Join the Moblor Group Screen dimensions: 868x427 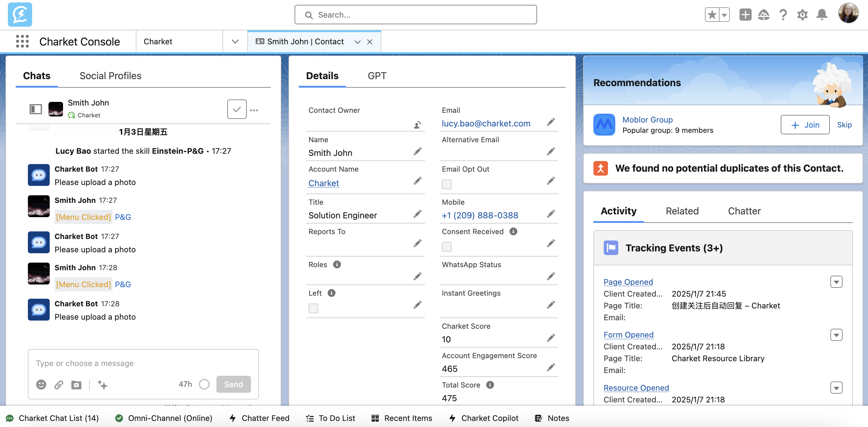tap(805, 125)
